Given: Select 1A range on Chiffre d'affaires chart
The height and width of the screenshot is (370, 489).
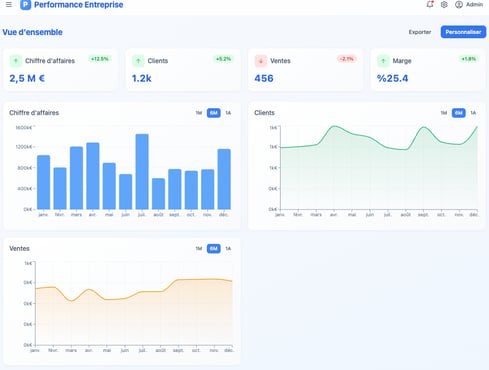Looking at the screenshot, I should click(x=228, y=113).
